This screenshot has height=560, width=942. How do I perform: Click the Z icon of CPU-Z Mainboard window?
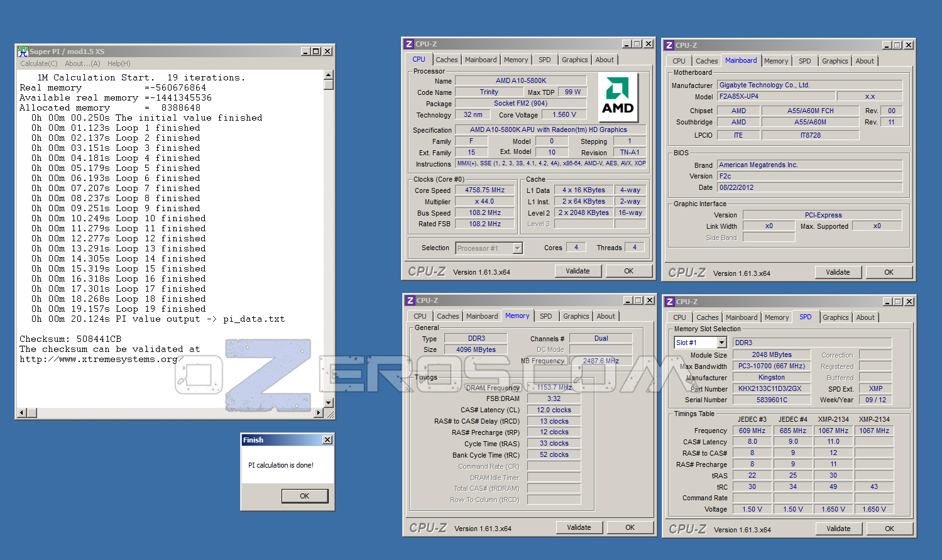click(669, 45)
